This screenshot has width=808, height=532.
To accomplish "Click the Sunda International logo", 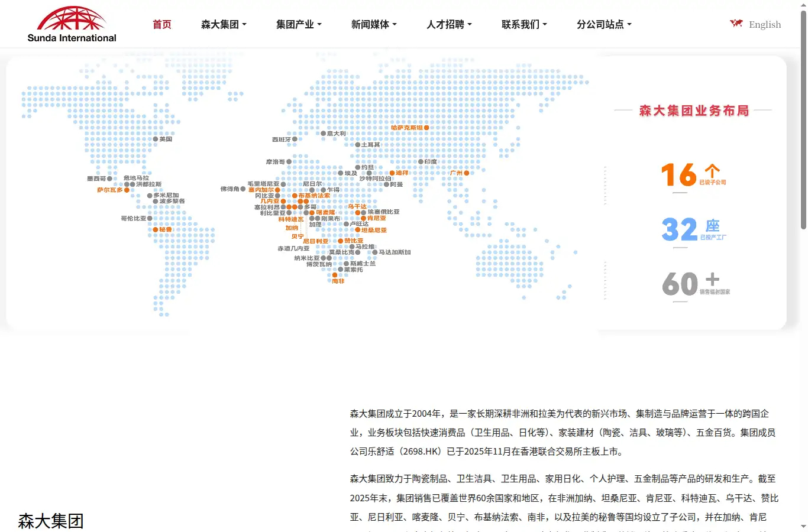I will tap(72, 24).
